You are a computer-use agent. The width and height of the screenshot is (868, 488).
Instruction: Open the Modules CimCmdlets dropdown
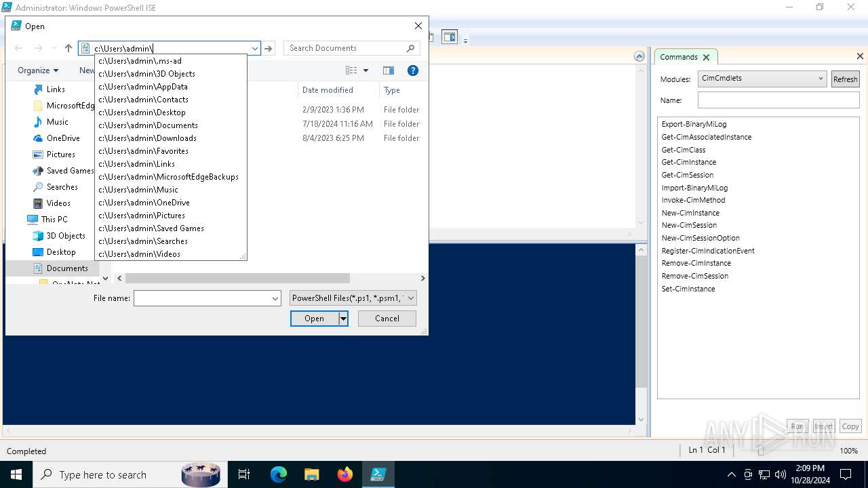(x=762, y=79)
